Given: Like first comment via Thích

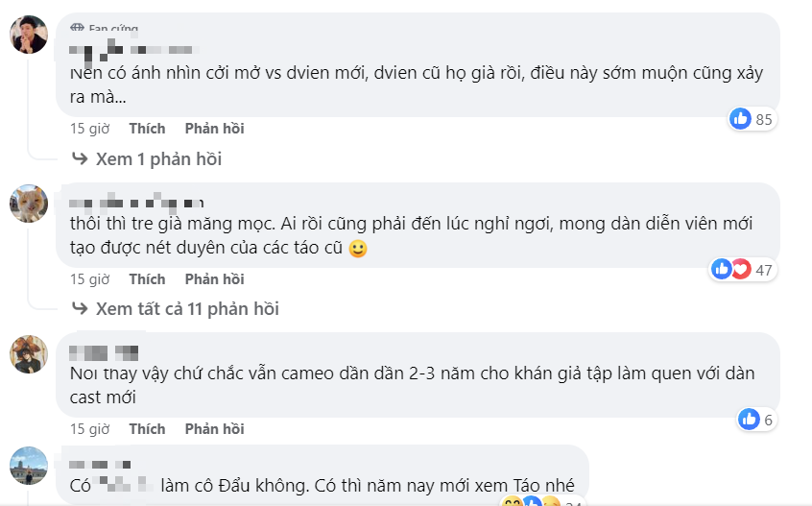Looking at the screenshot, I should (x=147, y=129).
